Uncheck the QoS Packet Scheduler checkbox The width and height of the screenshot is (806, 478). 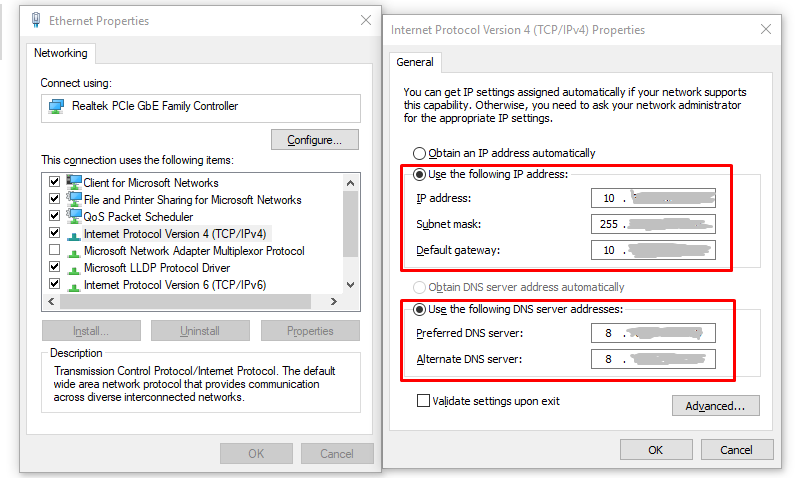pos(54,216)
